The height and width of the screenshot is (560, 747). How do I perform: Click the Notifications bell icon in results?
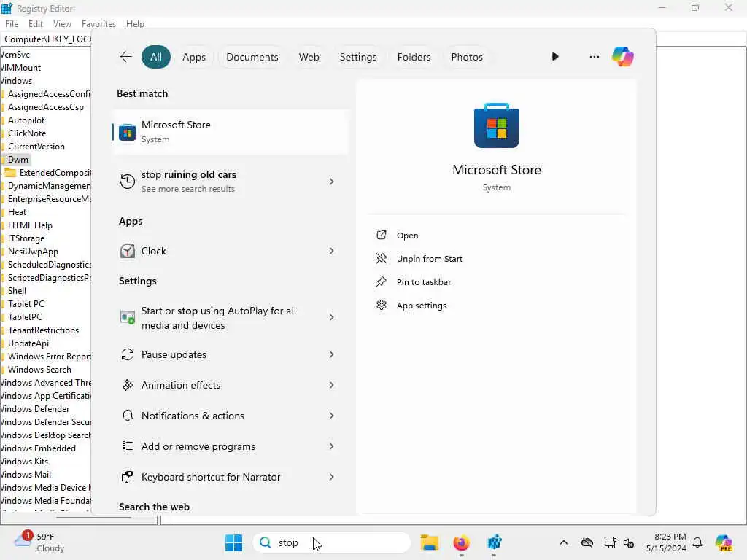[127, 416]
